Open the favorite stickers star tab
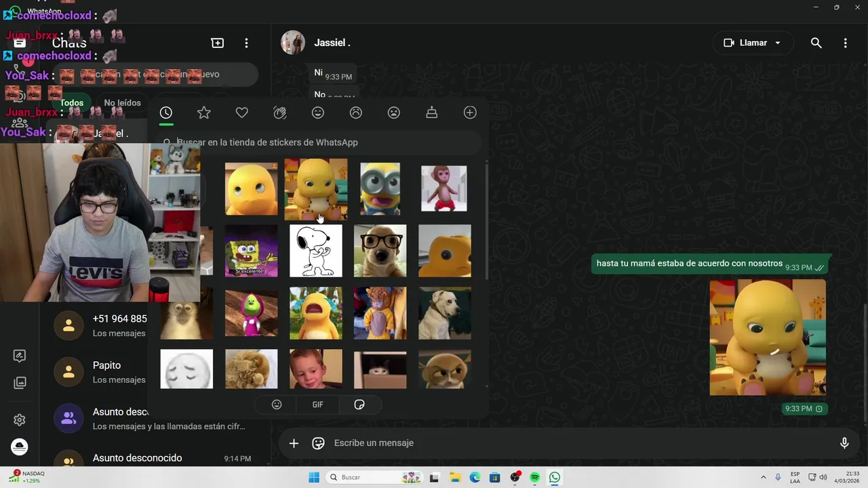This screenshot has height=488, width=868. pos(204,113)
